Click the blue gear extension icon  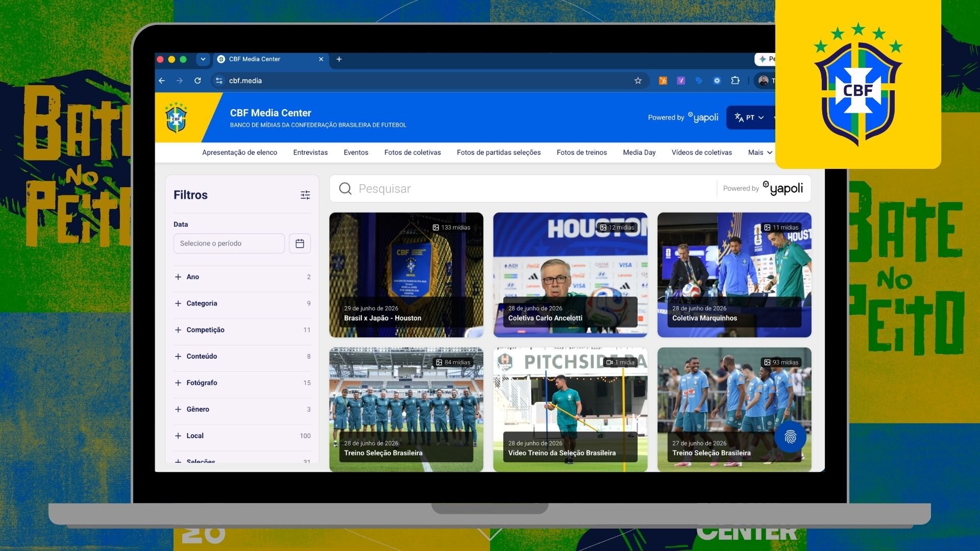coord(717,81)
